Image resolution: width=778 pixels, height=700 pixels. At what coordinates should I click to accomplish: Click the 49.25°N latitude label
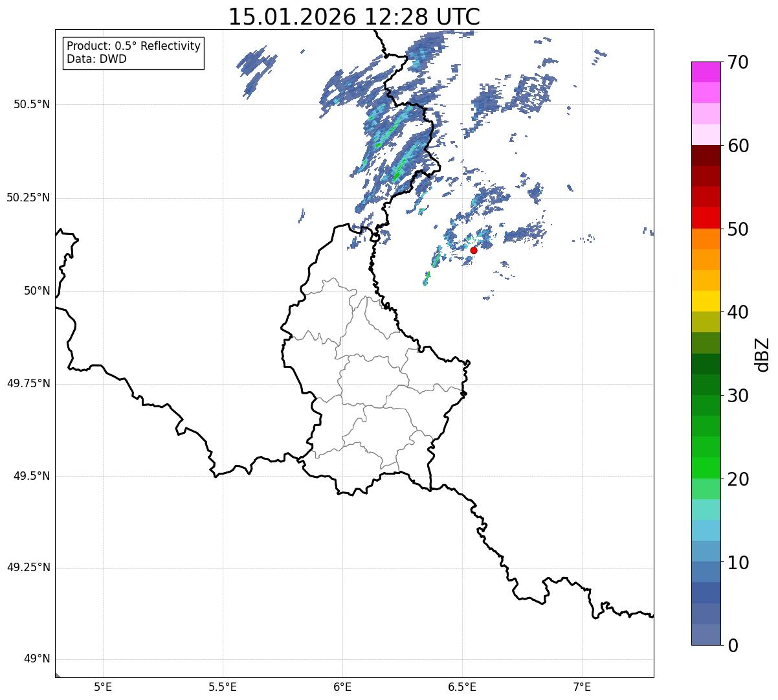(28, 567)
